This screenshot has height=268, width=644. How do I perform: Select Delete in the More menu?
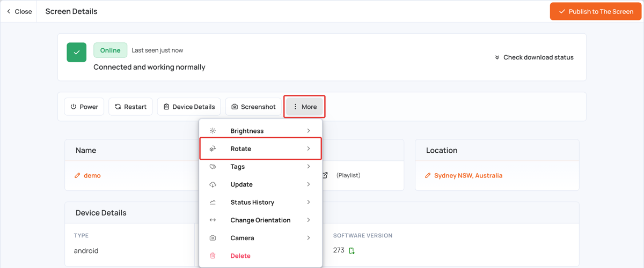261,256
